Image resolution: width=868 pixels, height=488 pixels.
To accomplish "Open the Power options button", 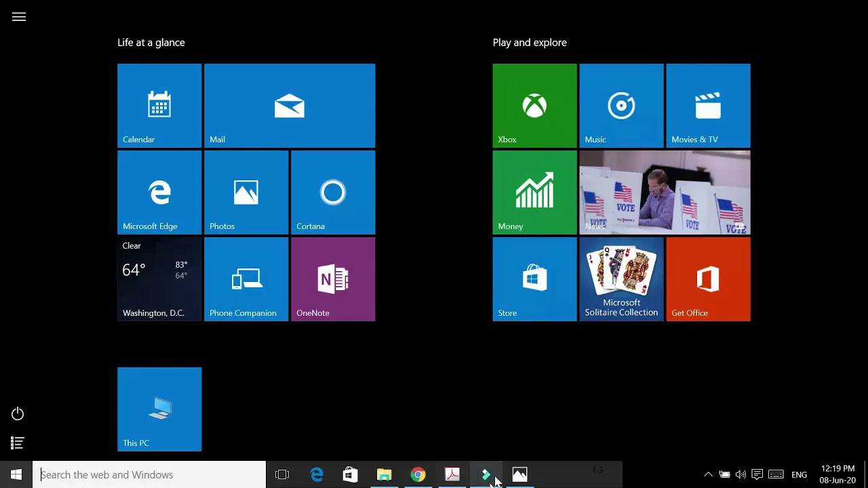I will click(18, 413).
